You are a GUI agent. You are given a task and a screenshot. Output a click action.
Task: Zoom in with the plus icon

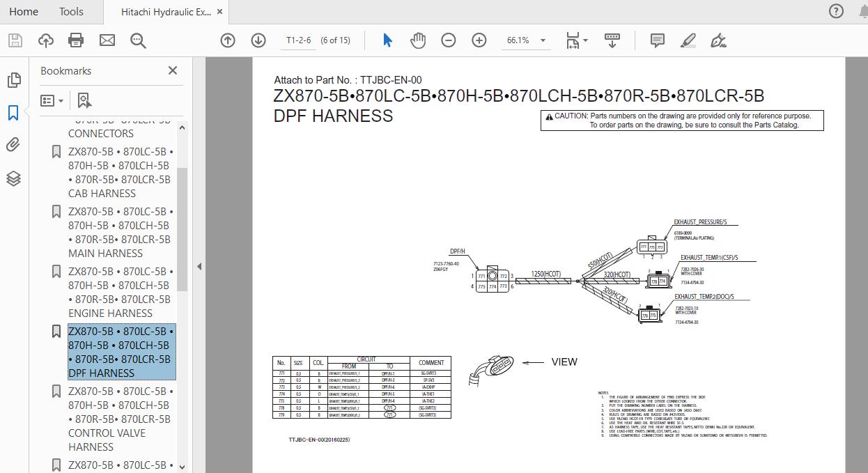(x=479, y=40)
